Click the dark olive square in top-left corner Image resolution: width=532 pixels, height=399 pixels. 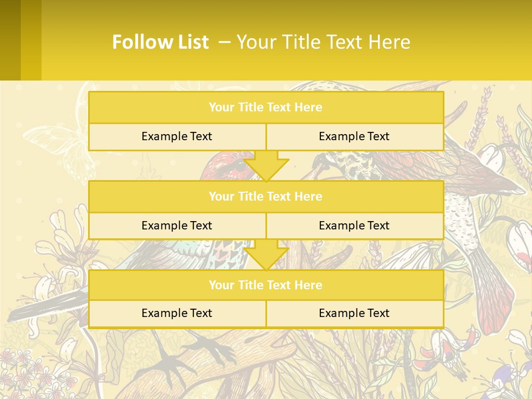click(10, 40)
